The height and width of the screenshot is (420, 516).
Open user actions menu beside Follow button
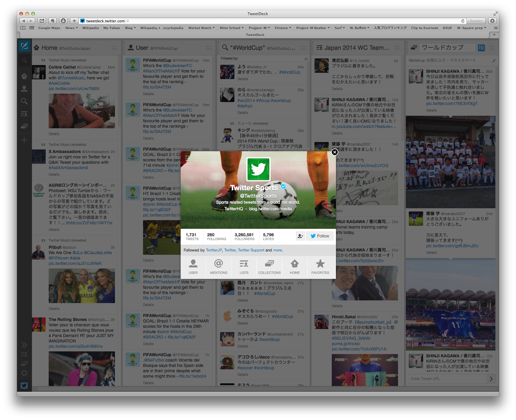(300, 236)
